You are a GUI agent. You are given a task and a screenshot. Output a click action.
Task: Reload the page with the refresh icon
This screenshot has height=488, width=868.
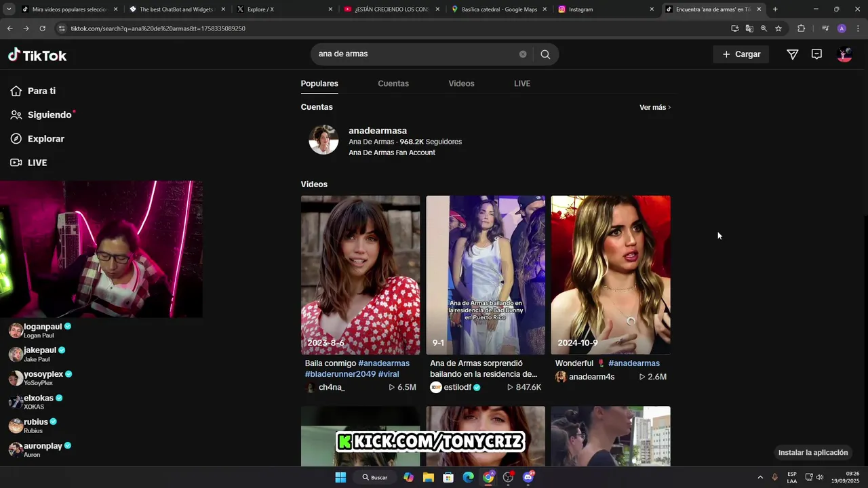click(42, 28)
